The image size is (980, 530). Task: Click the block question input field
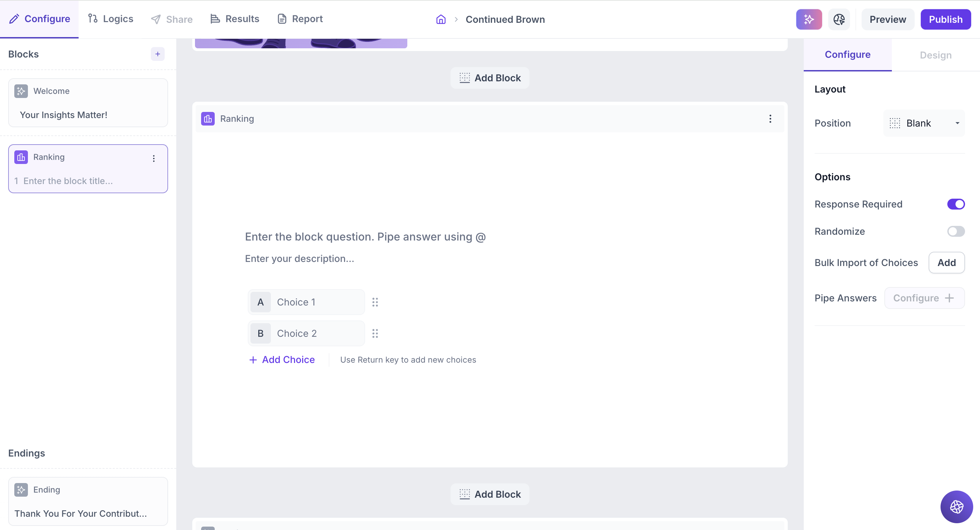(x=365, y=237)
